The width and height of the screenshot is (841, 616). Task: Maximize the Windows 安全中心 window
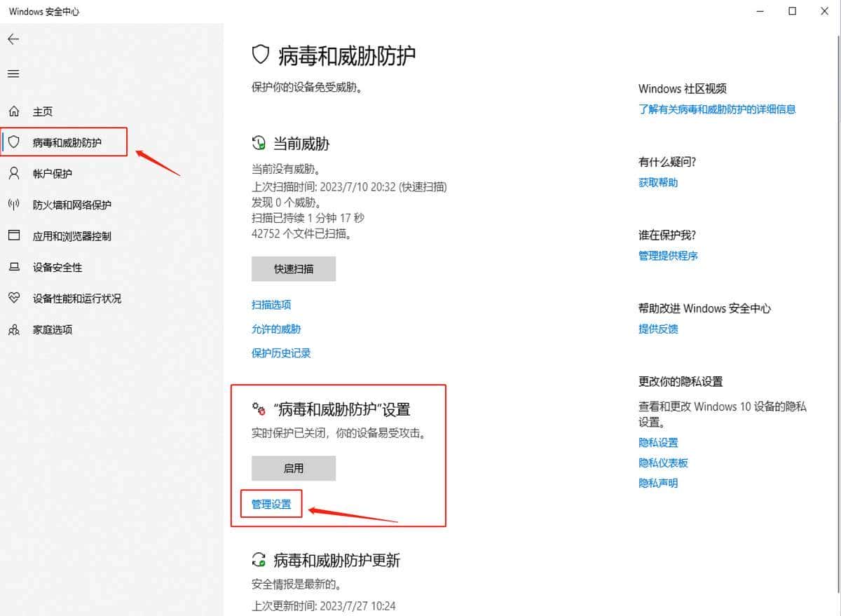[x=792, y=11]
